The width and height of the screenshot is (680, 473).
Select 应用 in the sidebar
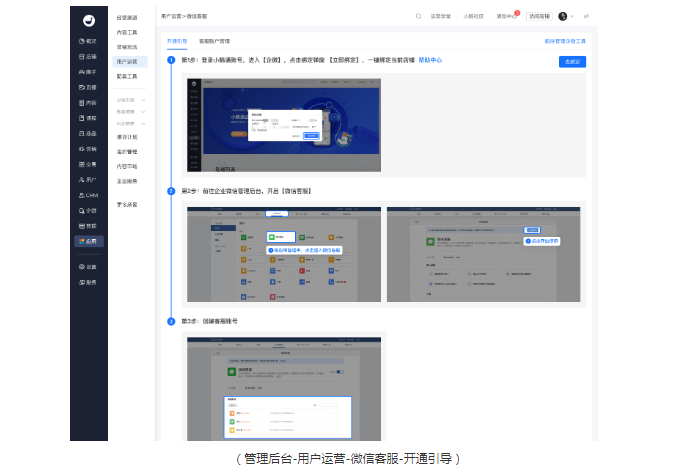point(89,241)
